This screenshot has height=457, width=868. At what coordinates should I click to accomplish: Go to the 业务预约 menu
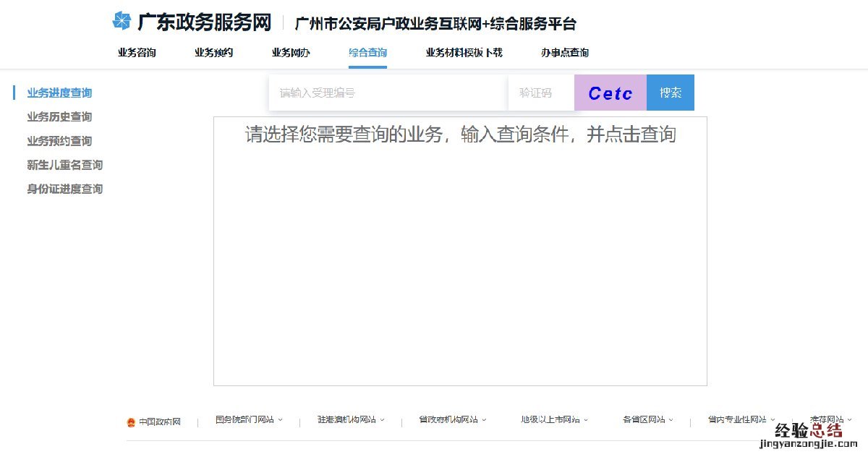(213, 53)
